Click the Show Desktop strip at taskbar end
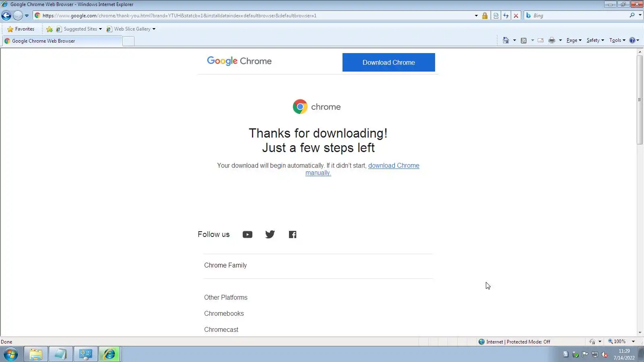Screen dimensions: 644x362 [x=641, y=354]
